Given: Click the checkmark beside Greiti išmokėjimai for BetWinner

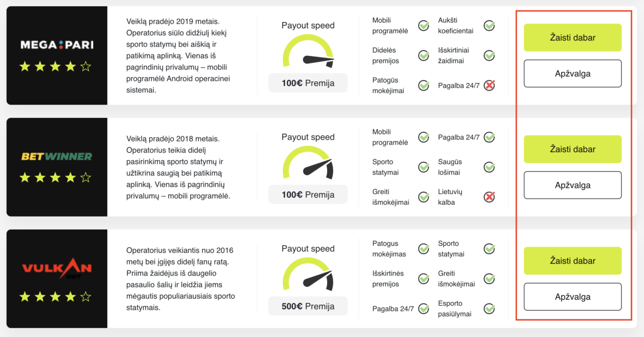Looking at the screenshot, I should (424, 197).
